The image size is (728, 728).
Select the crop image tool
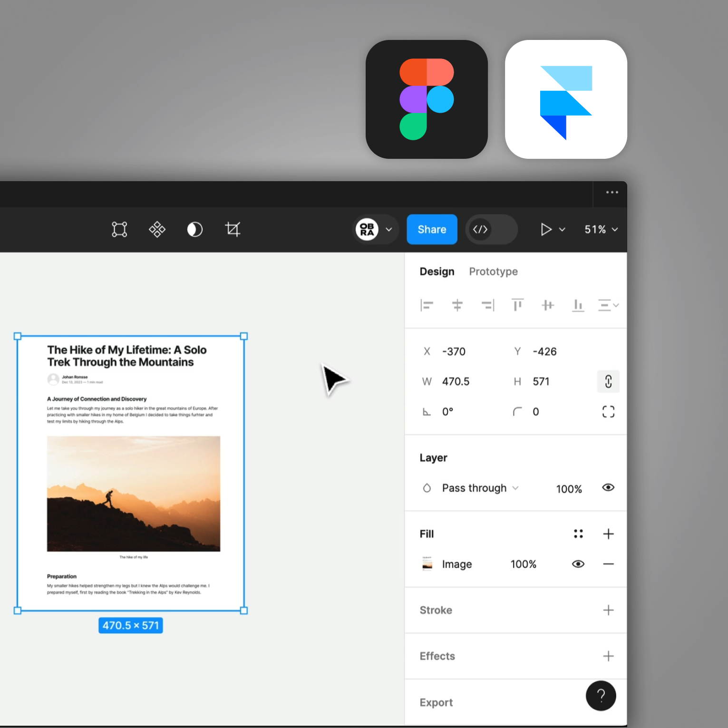tap(233, 229)
